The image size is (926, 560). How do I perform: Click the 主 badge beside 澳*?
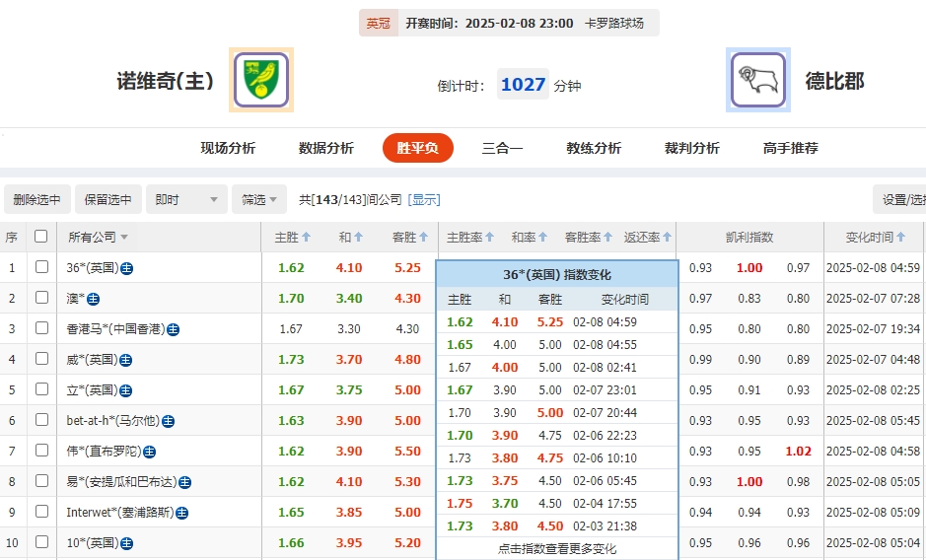tap(94, 299)
